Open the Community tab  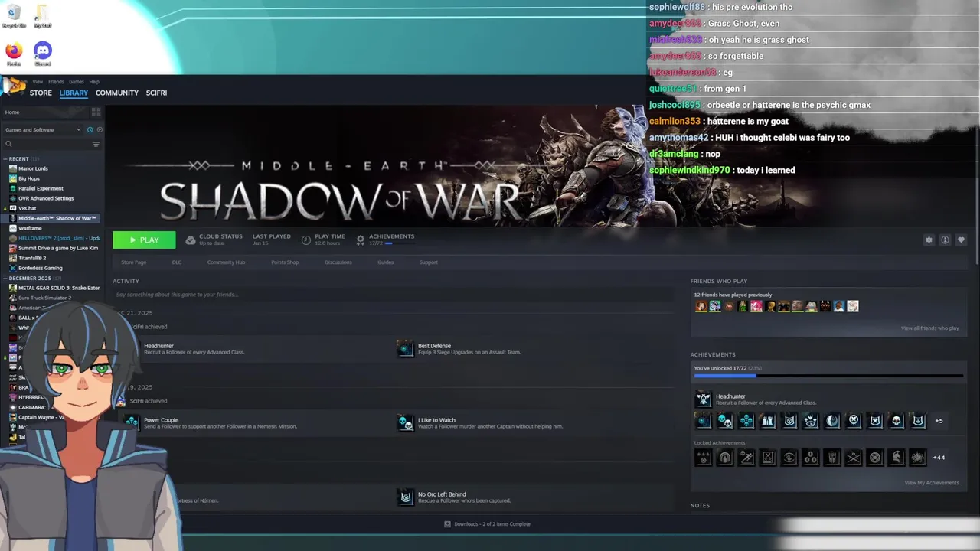click(x=117, y=93)
